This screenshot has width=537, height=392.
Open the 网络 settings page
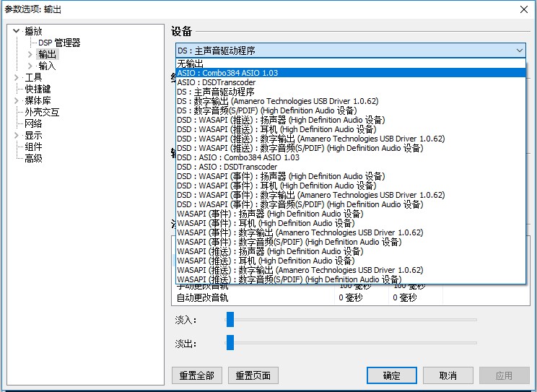[x=33, y=123]
